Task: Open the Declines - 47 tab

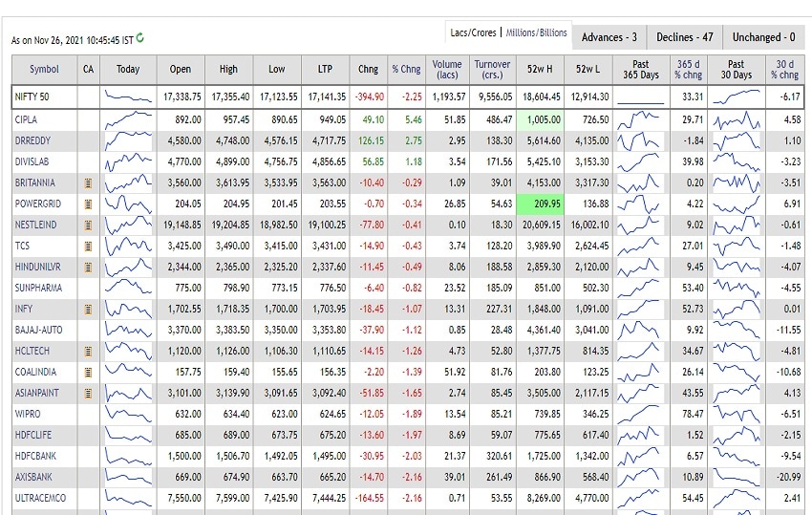Action: coord(685,37)
